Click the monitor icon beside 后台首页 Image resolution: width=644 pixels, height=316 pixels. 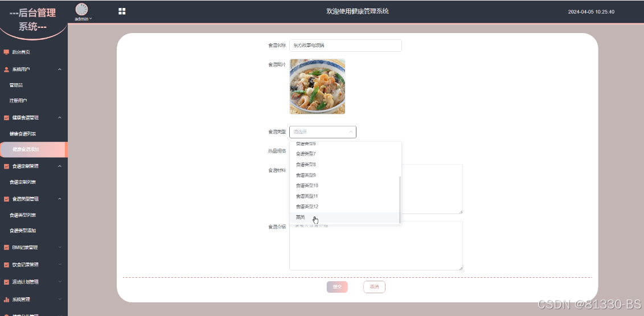pos(6,52)
